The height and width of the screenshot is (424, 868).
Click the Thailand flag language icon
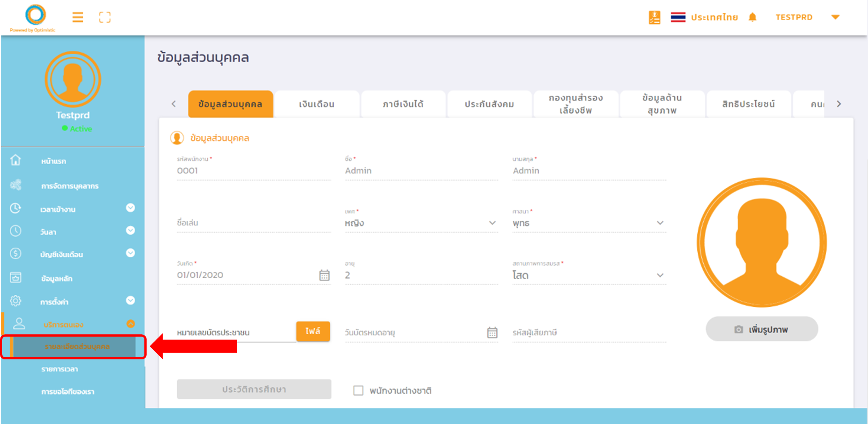678,17
